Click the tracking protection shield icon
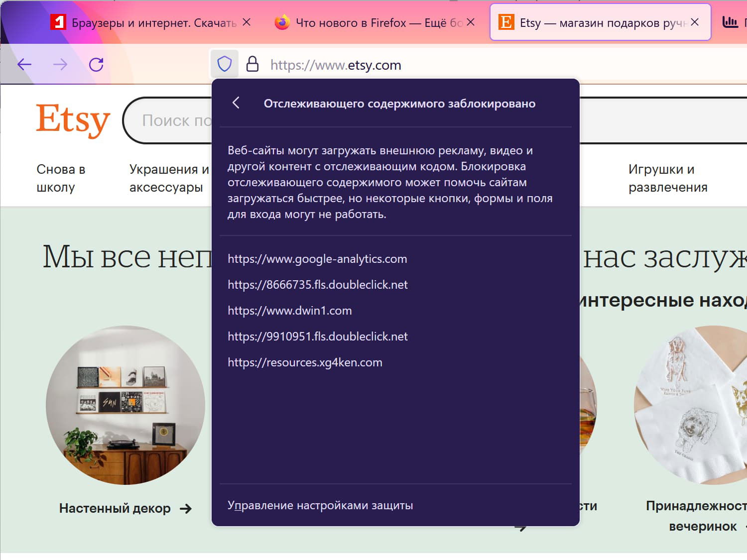 225,64
